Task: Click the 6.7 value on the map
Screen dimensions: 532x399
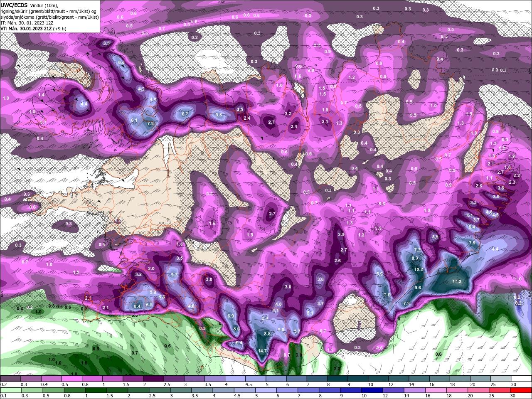Action: (185, 114)
